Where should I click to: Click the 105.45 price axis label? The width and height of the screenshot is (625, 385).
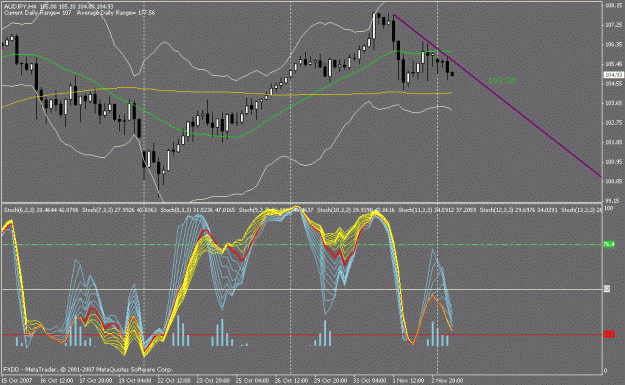pos(614,64)
